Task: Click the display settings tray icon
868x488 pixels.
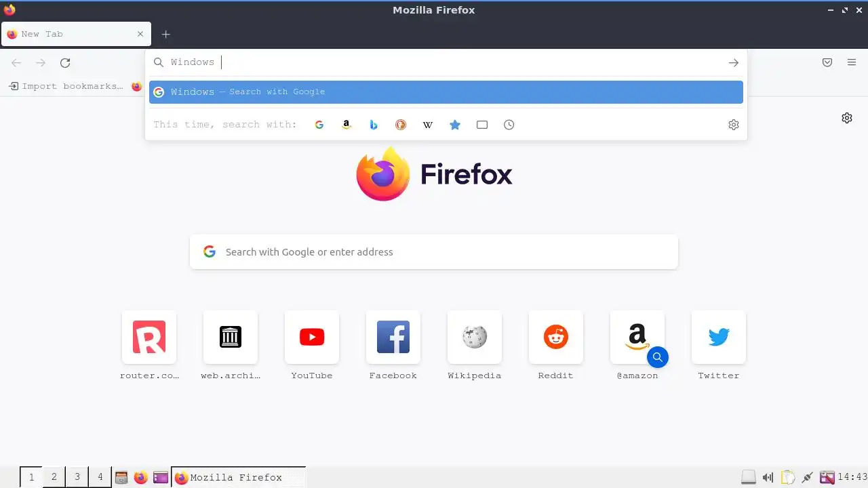Action: [827, 477]
